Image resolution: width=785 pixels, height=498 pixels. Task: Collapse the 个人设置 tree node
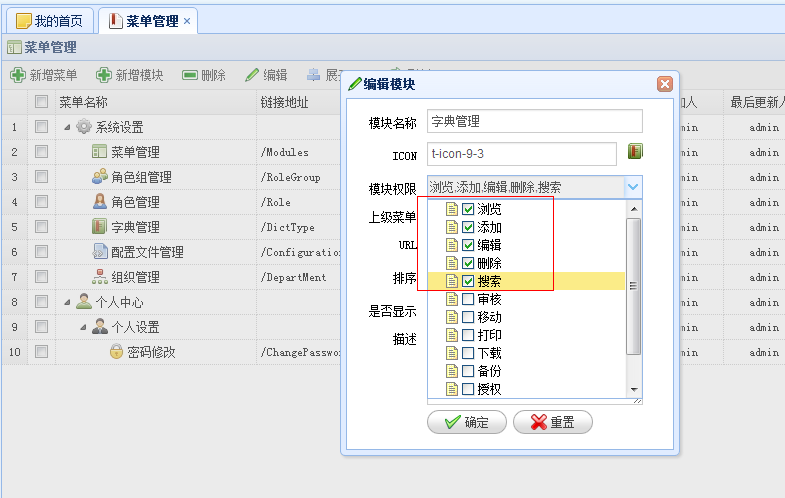pyautogui.click(x=83, y=327)
